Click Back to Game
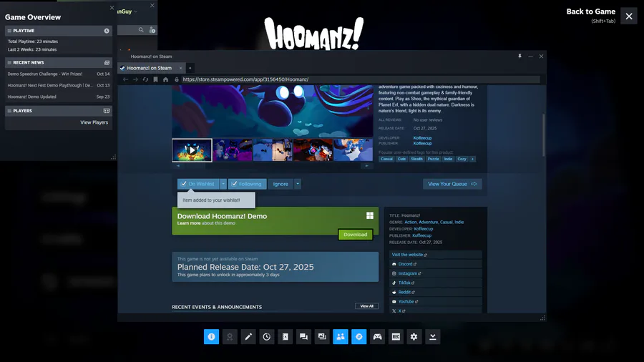This screenshot has width=644, height=362. pos(590,11)
